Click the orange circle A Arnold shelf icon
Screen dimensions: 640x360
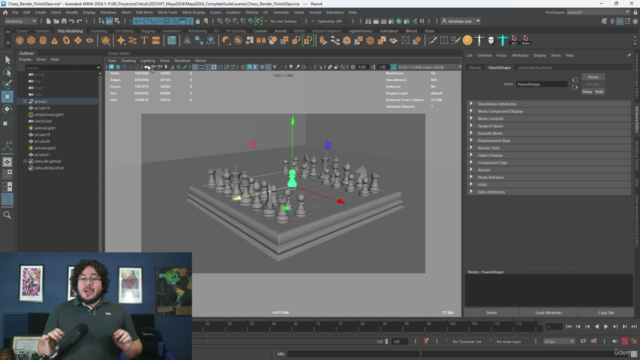[x=468, y=40]
